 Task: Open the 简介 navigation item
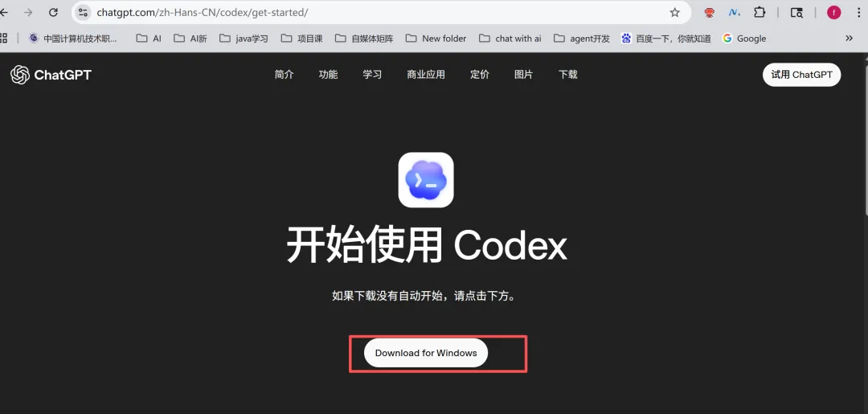(284, 75)
